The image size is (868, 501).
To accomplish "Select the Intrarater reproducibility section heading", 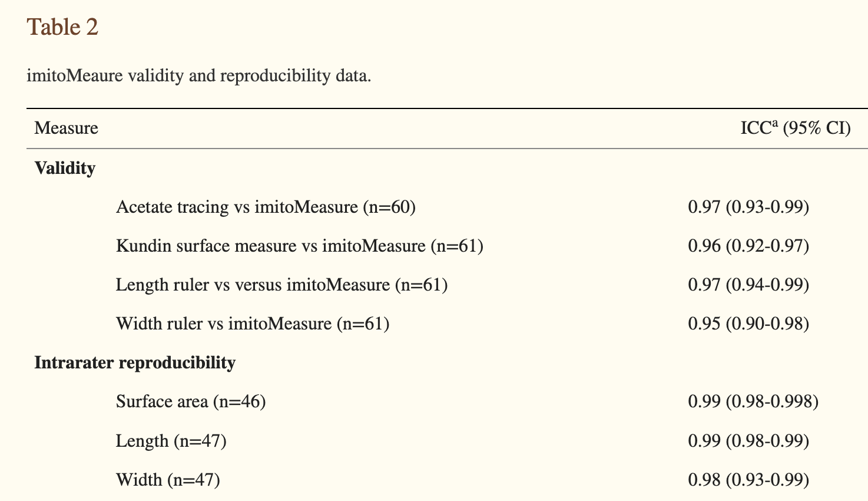I will (x=135, y=362).
